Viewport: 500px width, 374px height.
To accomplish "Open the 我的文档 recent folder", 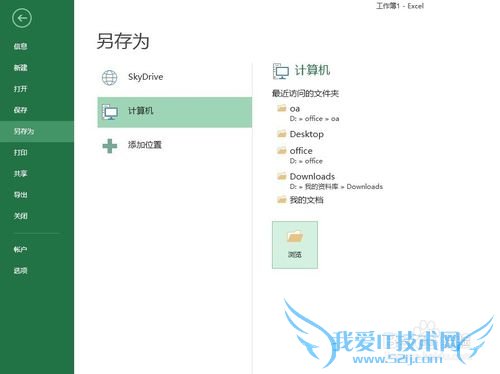I will pos(306,200).
